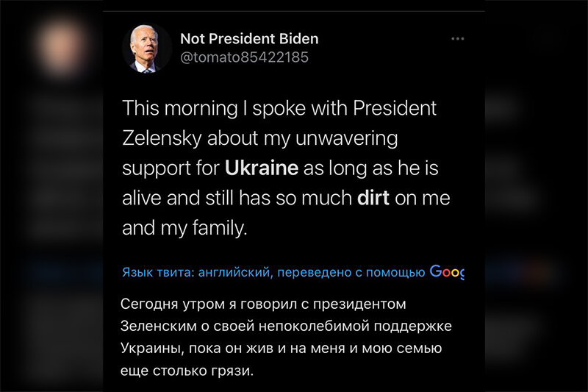The image size is (588, 392).
Task: Click the "Not President Biden" display name
Action: 249,38
